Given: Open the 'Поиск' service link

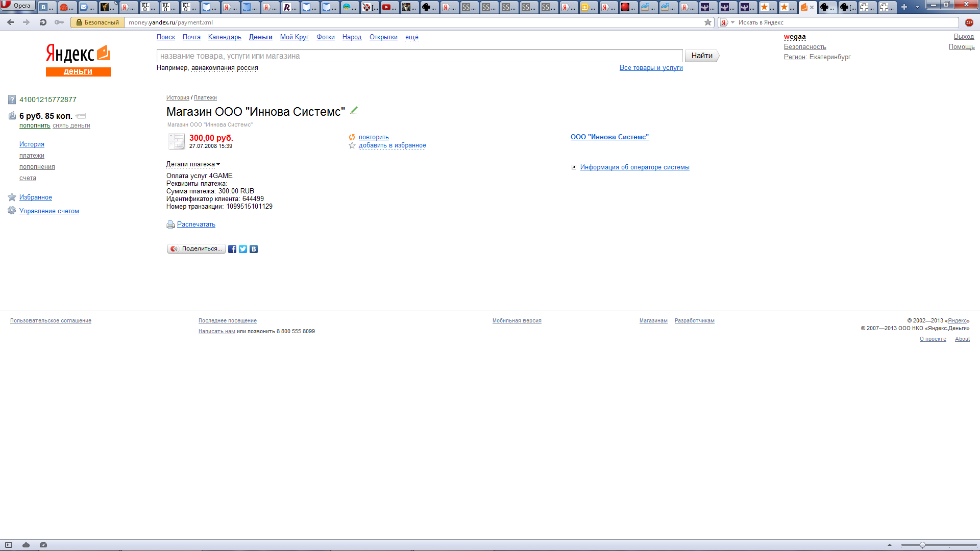Looking at the screenshot, I should coord(166,37).
